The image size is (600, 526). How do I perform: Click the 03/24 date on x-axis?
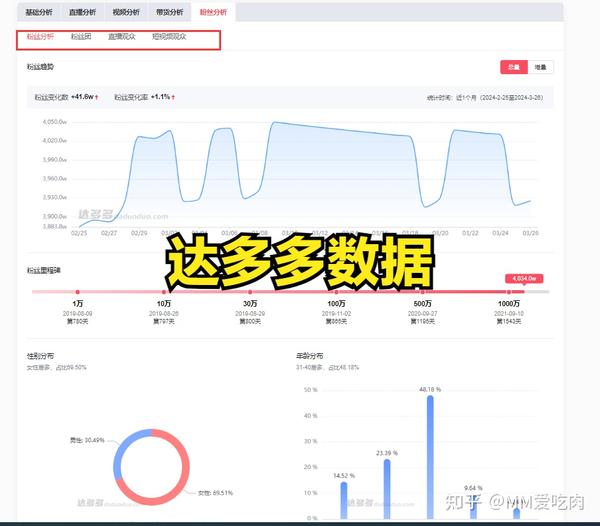point(500,233)
